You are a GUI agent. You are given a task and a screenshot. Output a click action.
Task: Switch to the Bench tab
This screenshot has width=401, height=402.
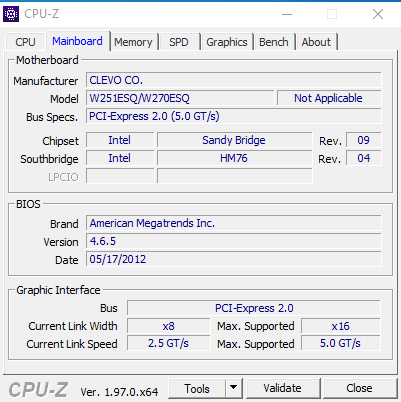(274, 42)
